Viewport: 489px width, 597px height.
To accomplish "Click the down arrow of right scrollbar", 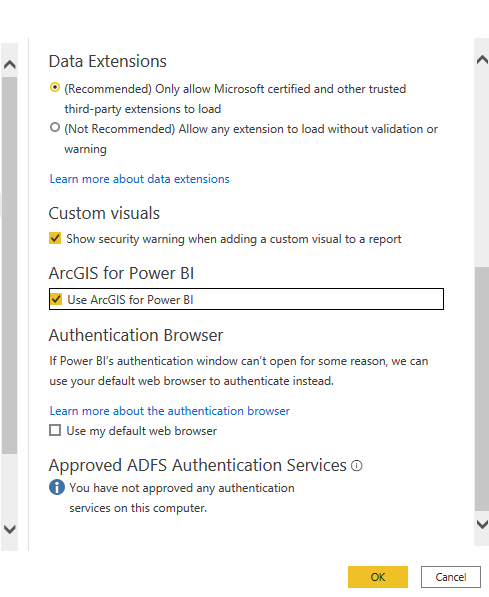I will tap(482, 524).
